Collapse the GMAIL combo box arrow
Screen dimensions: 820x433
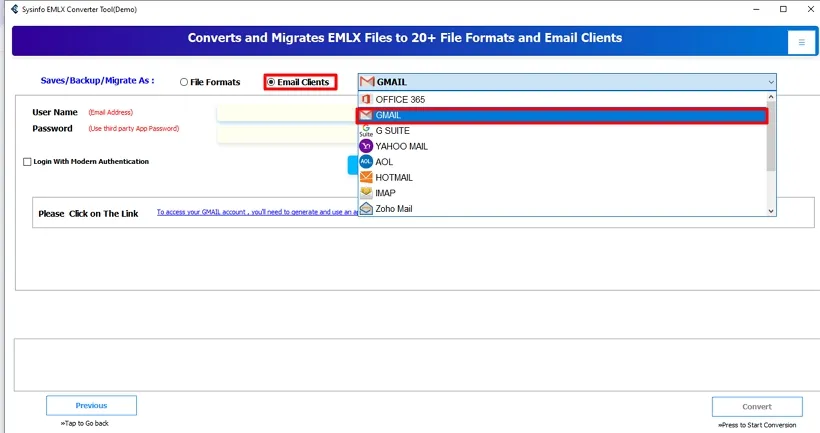(771, 82)
